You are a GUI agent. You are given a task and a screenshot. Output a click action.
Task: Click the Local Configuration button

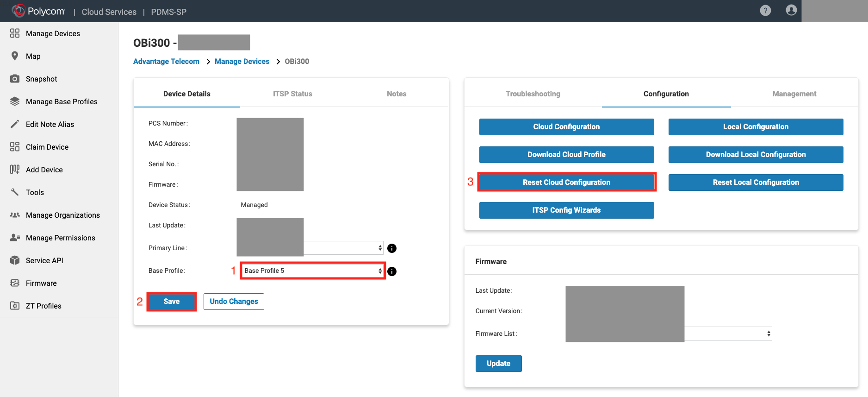(756, 127)
